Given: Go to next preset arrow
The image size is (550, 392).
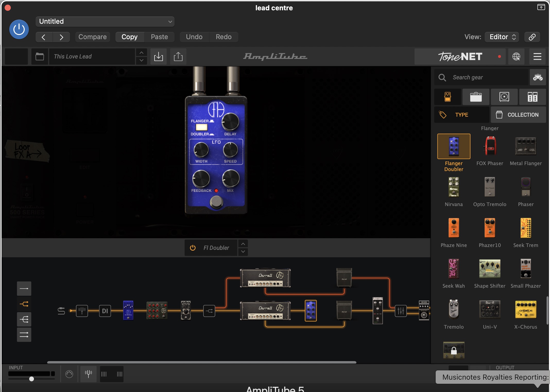Looking at the screenshot, I should tap(61, 37).
